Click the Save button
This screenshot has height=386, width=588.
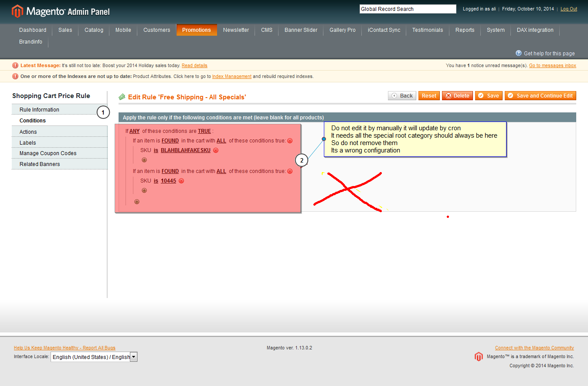coord(489,96)
